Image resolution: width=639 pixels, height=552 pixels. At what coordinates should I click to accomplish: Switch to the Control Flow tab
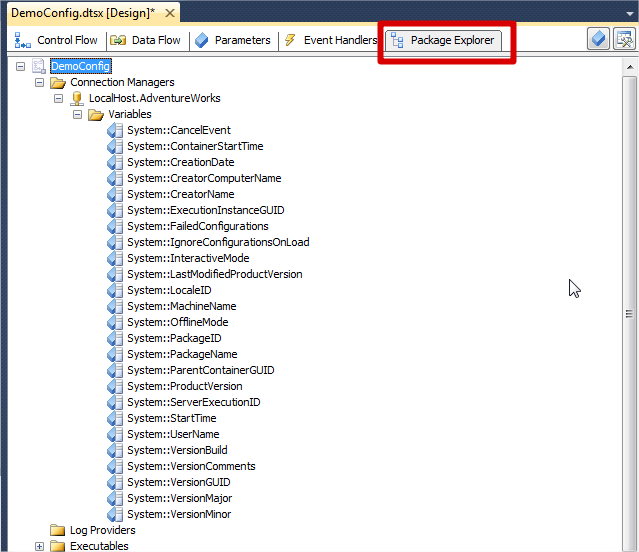[57, 40]
